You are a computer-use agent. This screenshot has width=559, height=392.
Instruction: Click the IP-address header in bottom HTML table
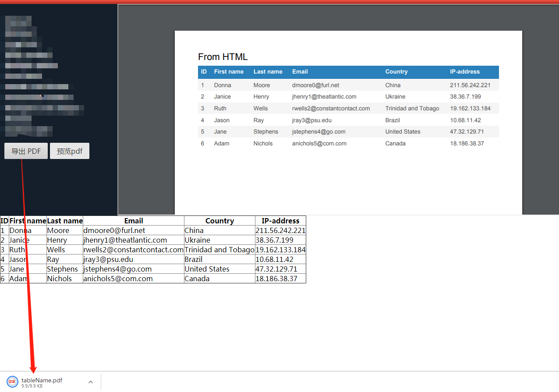point(280,221)
